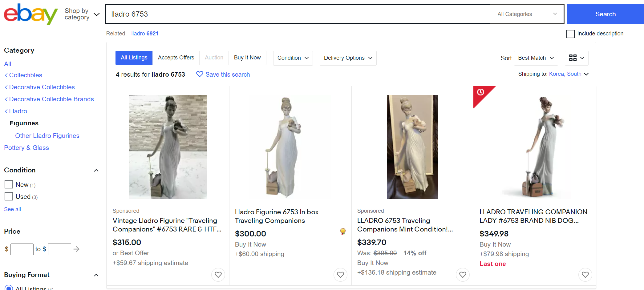Submit the price range arrow

pos(77,249)
